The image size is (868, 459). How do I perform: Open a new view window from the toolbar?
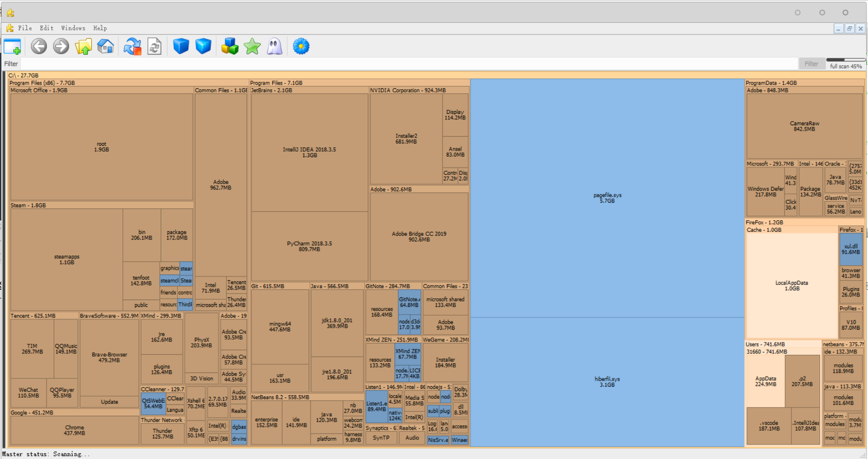pyautogui.click(x=12, y=46)
